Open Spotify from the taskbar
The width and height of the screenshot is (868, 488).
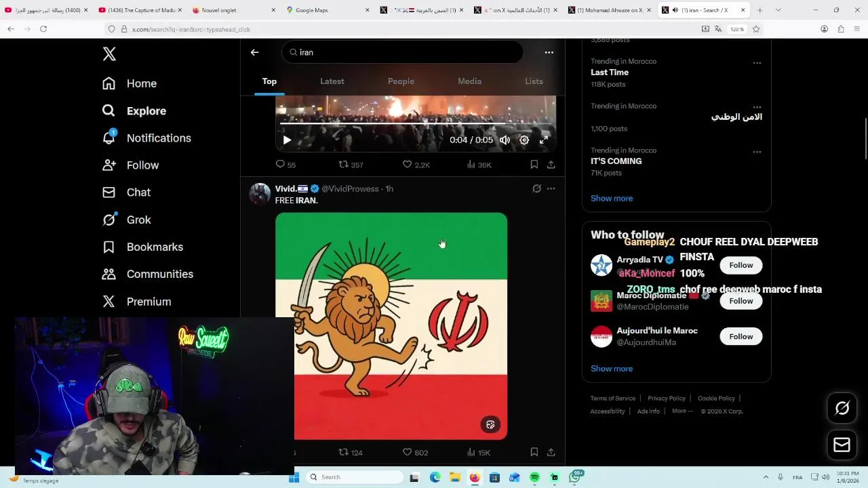pos(534,477)
